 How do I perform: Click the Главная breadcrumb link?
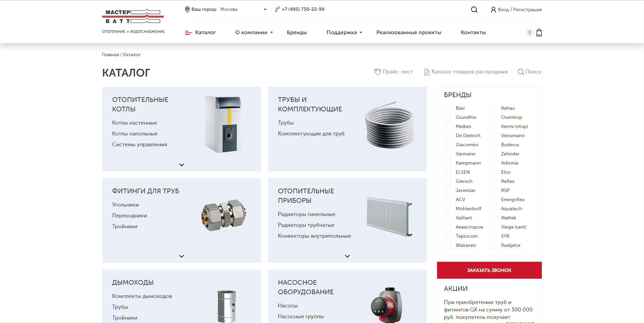coord(111,55)
